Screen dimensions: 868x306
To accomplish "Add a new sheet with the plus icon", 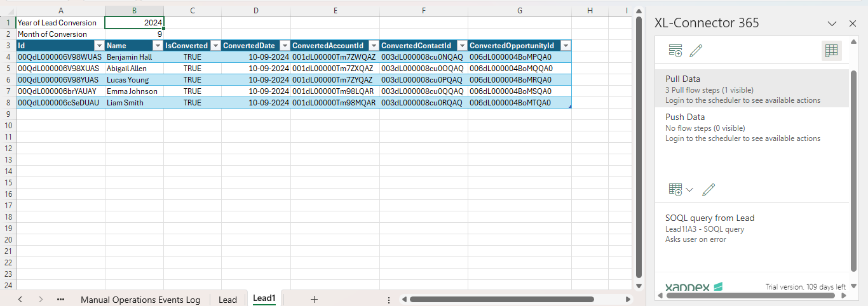I will [314, 299].
